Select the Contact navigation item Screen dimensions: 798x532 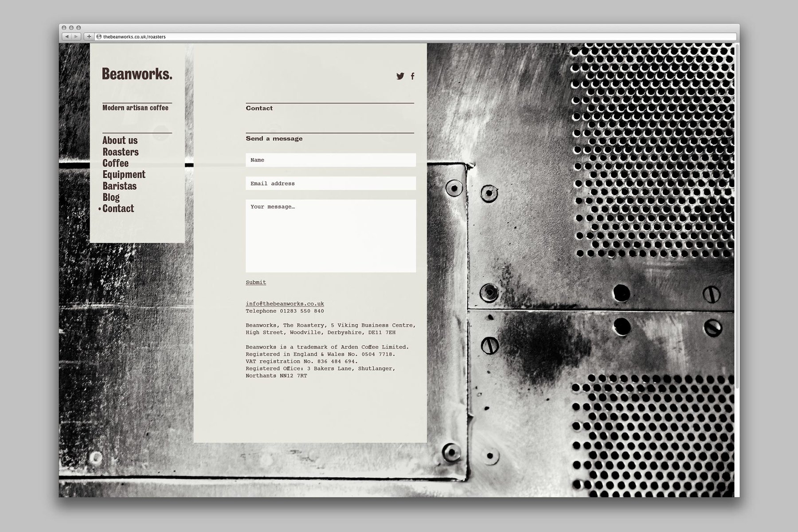118,208
